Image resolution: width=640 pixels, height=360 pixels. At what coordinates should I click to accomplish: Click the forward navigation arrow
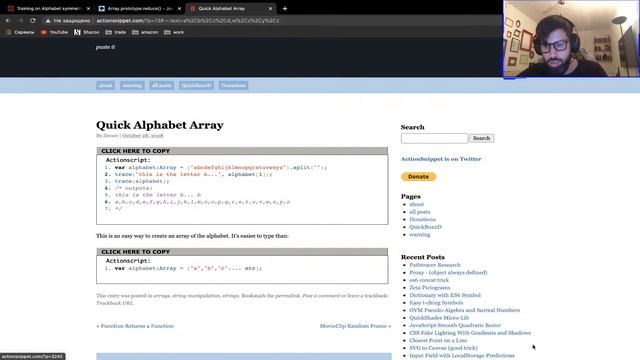[20, 20]
